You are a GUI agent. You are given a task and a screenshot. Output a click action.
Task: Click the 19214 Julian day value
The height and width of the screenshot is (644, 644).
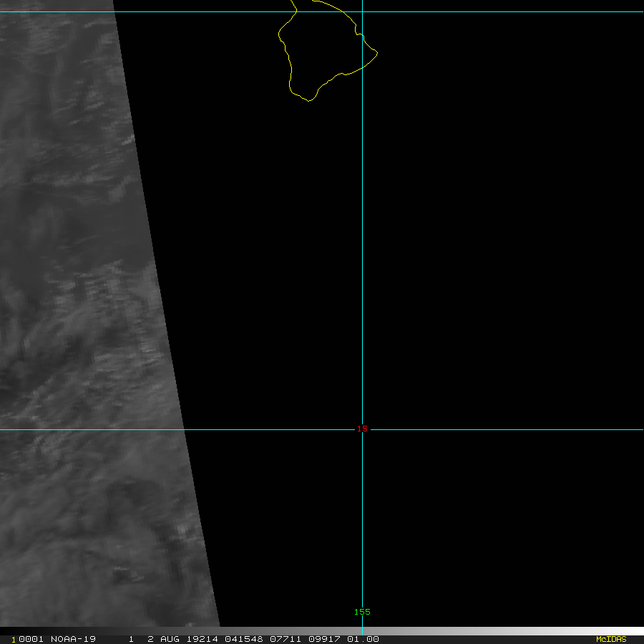coord(202,639)
